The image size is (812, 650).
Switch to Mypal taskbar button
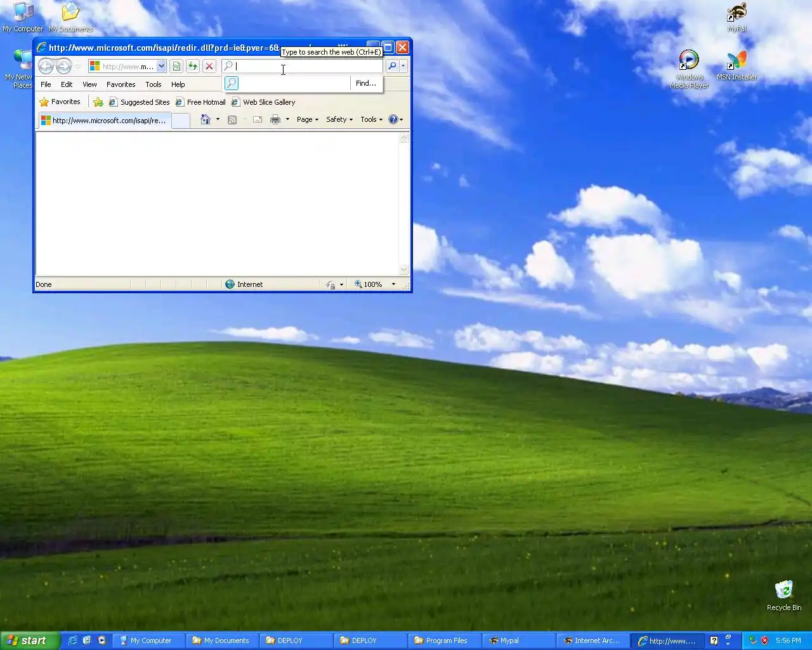pos(519,640)
